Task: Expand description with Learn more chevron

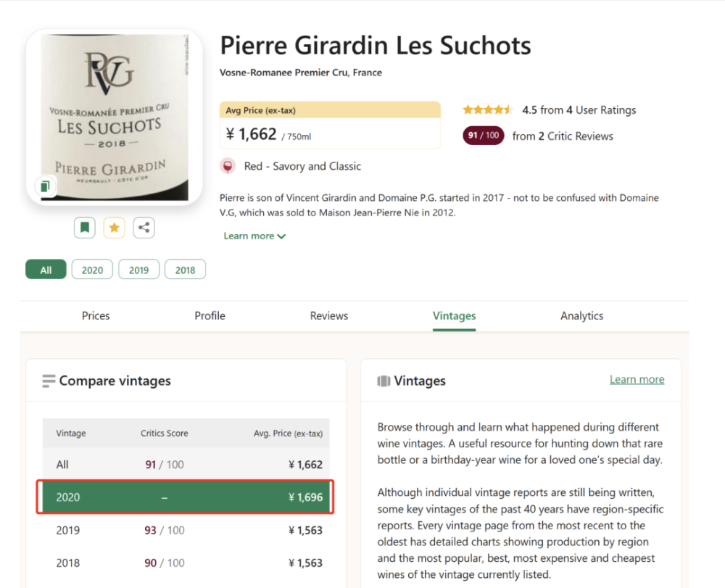Action: 254,236
